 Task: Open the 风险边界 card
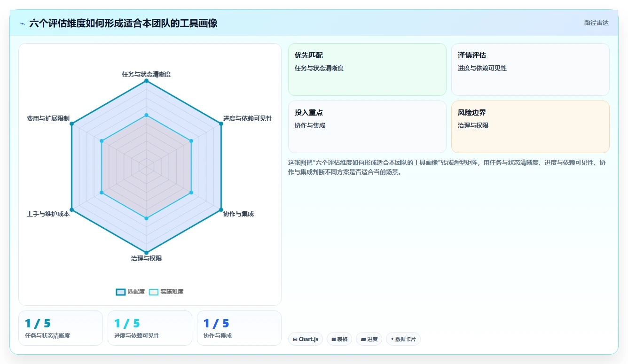[530, 127]
